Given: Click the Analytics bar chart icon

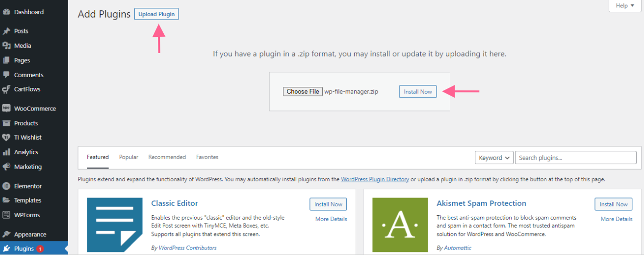Looking at the screenshot, I should pos(6,152).
